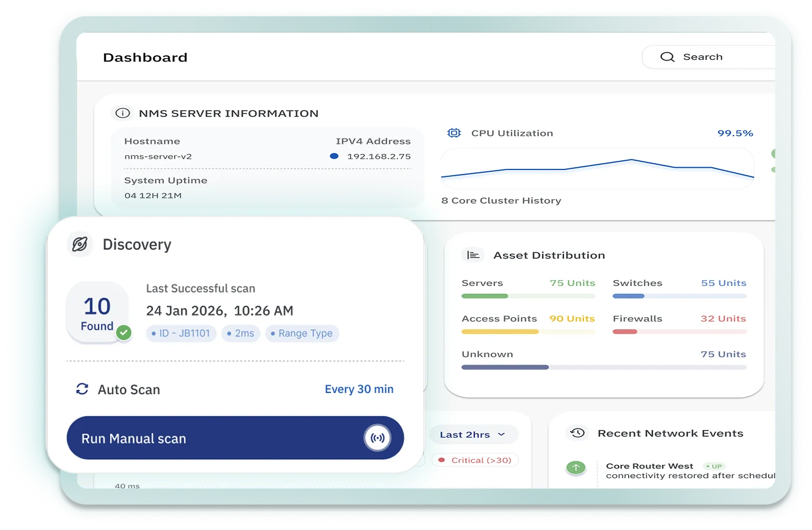This screenshot has width=812, height=530.
Task: Run Manual scan button
Action: 235,438
